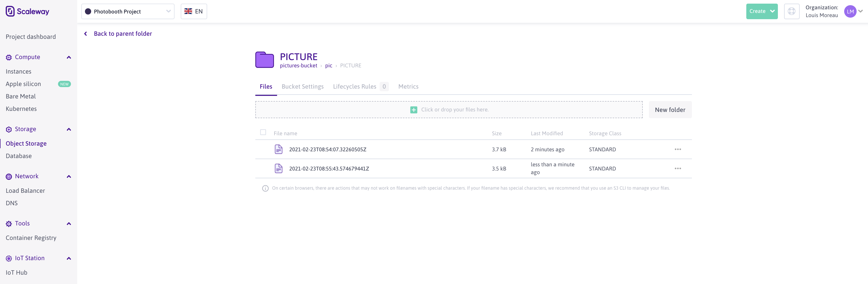This screenshot has width=868, height=284.
Task: Open Kubernetes in sidebar
Action: click(x=21, y=109)
